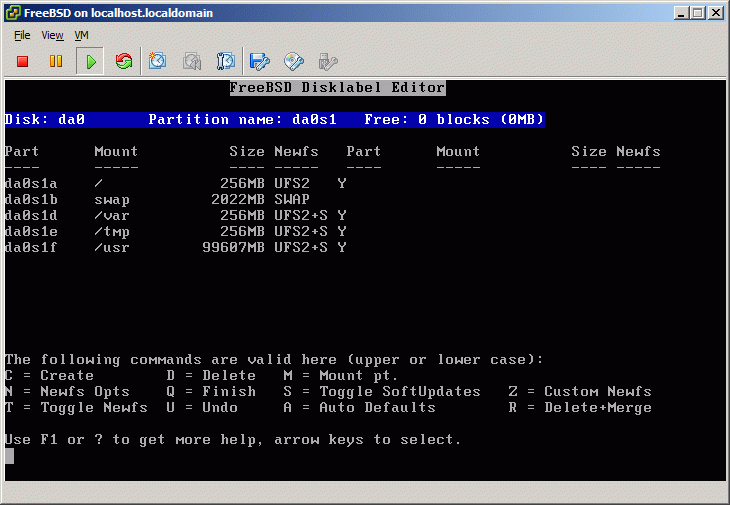Click the CD/DVD drive connect icon
Screen dimensions: 730x505
294,61
